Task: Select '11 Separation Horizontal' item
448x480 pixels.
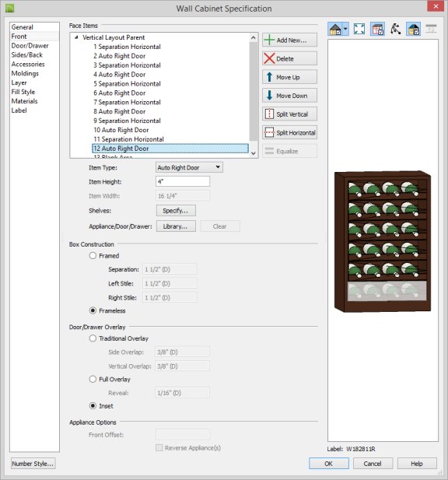Action: pyautogui.click(x=128, y=139)
